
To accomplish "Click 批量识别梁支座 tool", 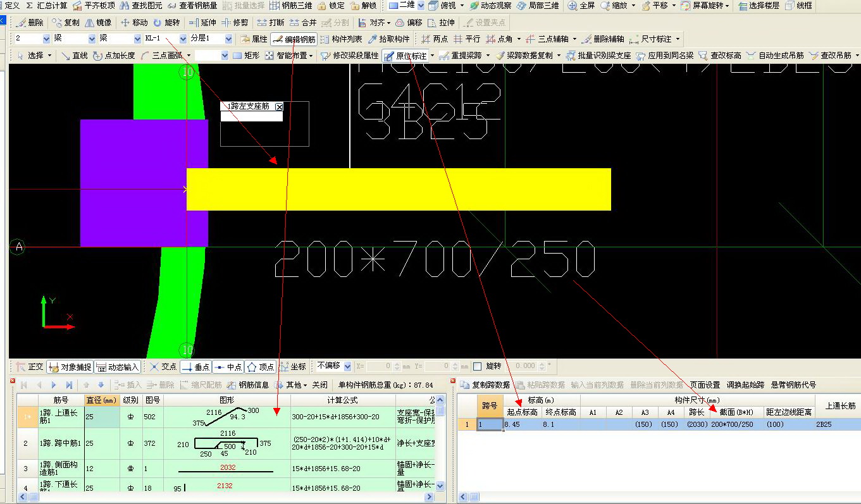I will (x=598, y=55).
